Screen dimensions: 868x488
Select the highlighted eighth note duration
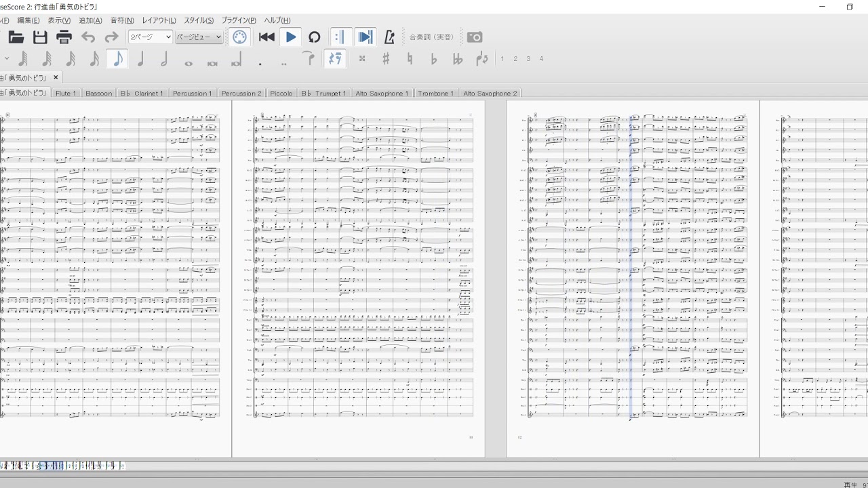(x=117, y=59)
